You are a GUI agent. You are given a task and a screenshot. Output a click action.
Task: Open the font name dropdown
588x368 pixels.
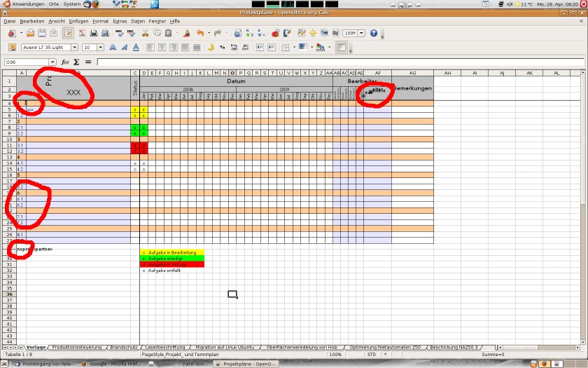tap(76, 48)
